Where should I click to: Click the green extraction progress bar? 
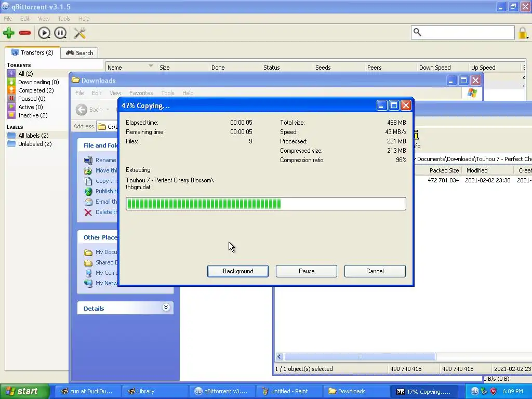pos(265,204)
